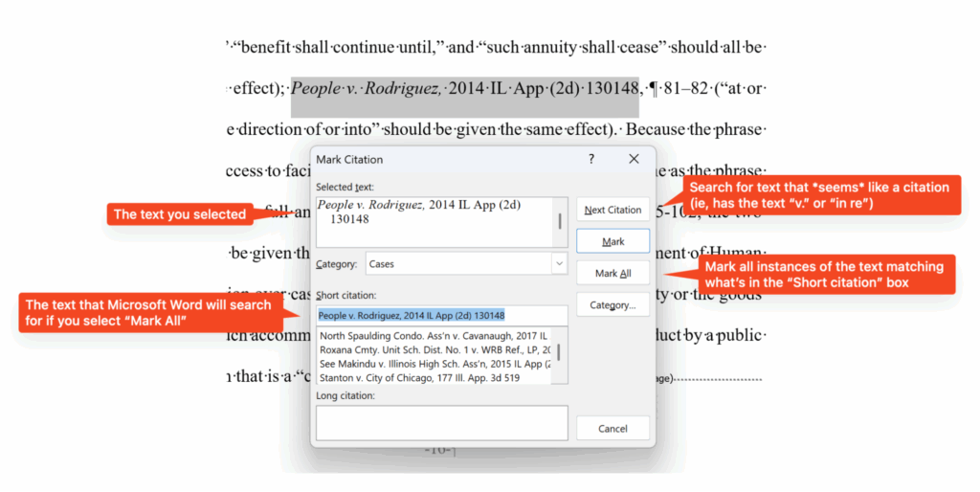
Task: Cancel the Mark Citation dialog
Action: 612,428
